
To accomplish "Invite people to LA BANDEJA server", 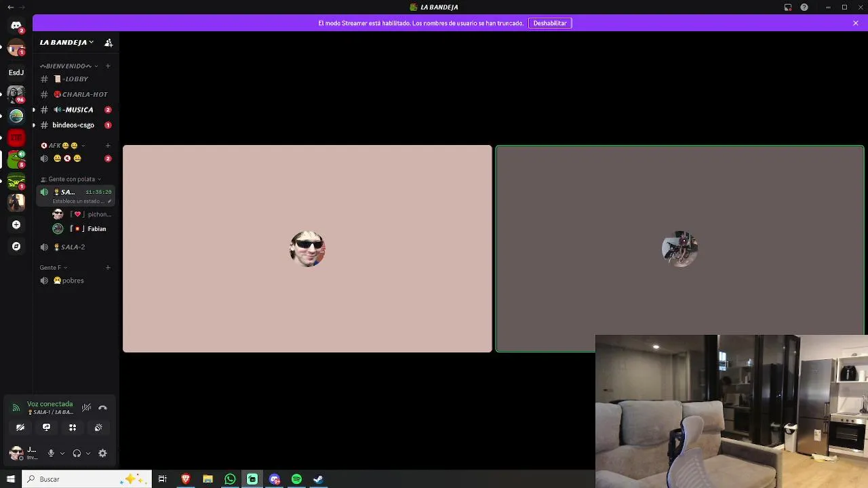I will tap(108, 43).
